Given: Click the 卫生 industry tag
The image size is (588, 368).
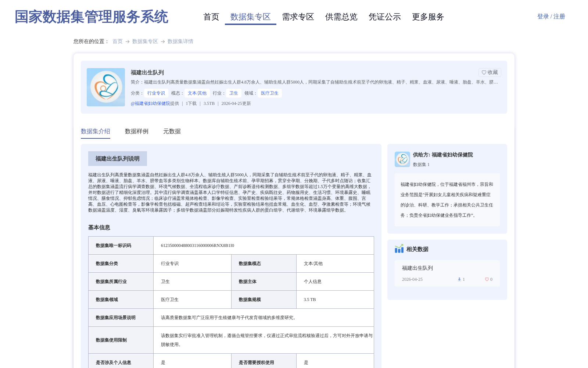Looking at the screenshot, I should click(234, 93).
